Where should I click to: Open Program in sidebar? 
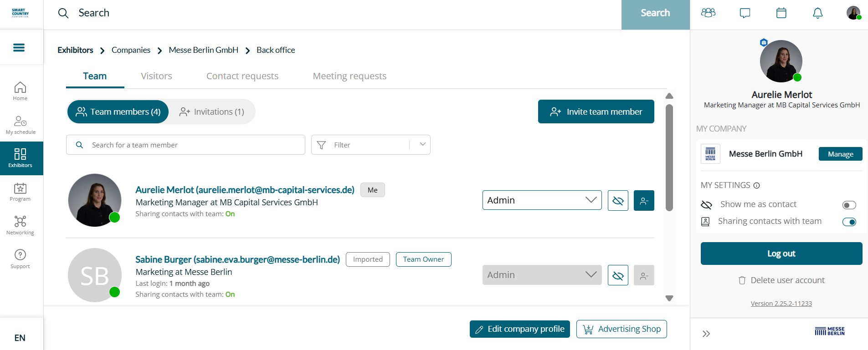(20, 192)
